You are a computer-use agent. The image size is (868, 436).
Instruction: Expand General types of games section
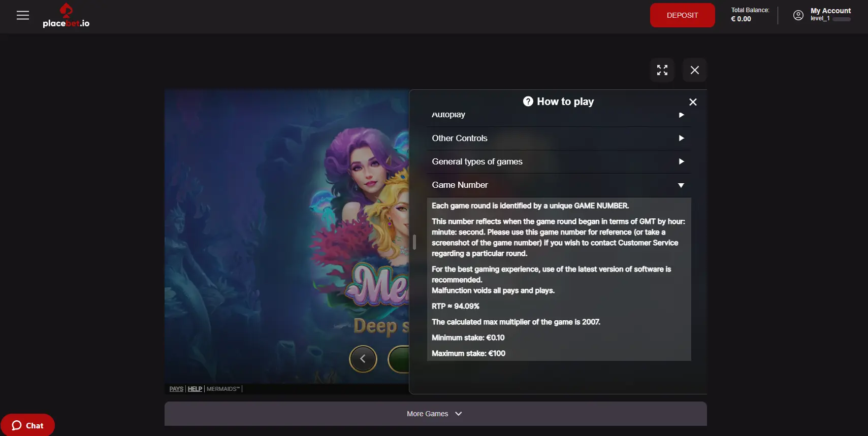[x=559, y=161]
